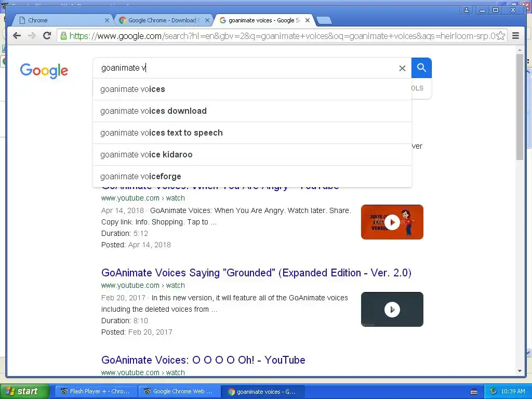Click the 10:39 AM clock

coord(513,392)
